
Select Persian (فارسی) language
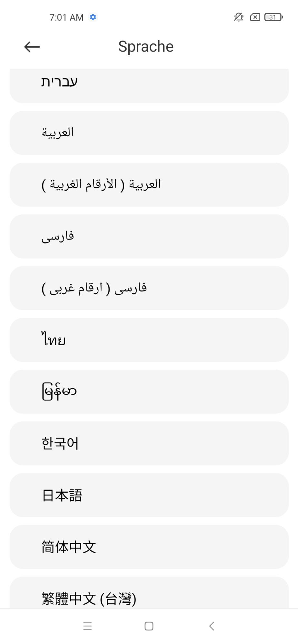(149, 236)
